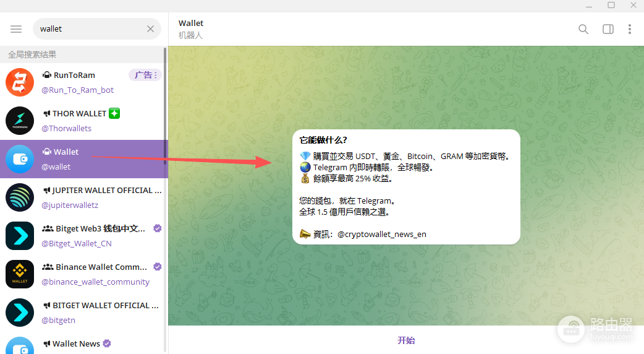This screenshot has width=644, height=354.
Task: Click the @jupiterwalletz username
Action: [70, 205]
